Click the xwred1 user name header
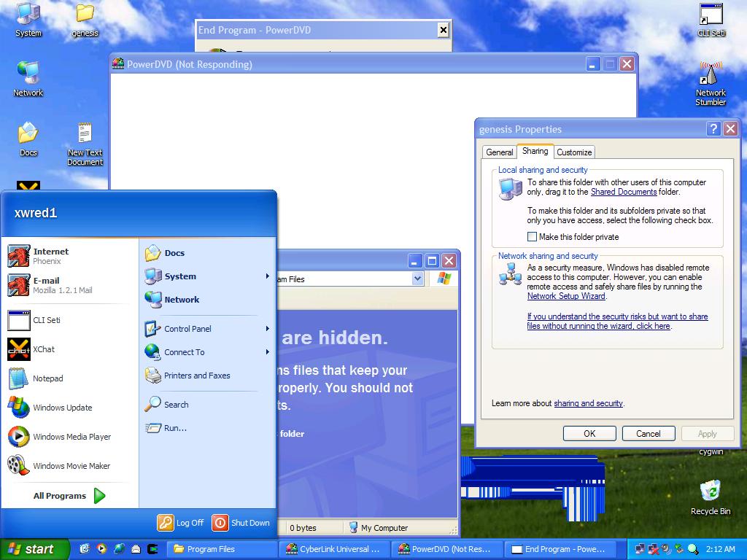 coord(36,213)
